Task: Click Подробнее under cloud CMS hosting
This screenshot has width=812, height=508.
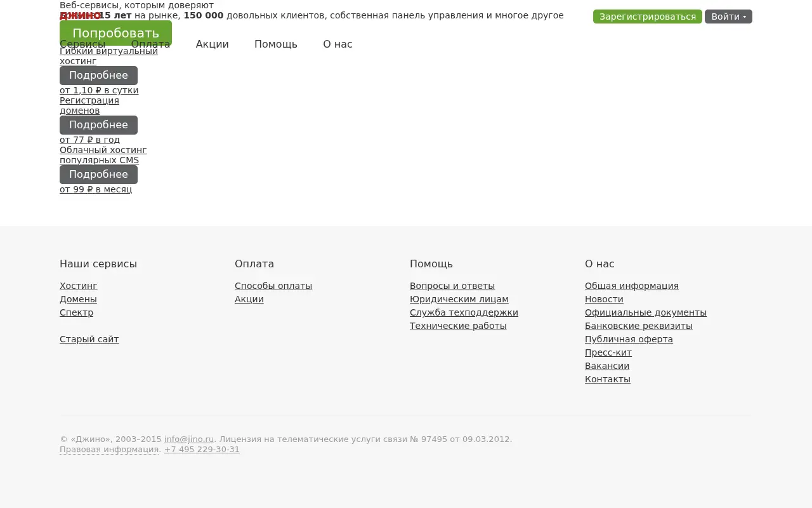Action: tap(98, 175)
